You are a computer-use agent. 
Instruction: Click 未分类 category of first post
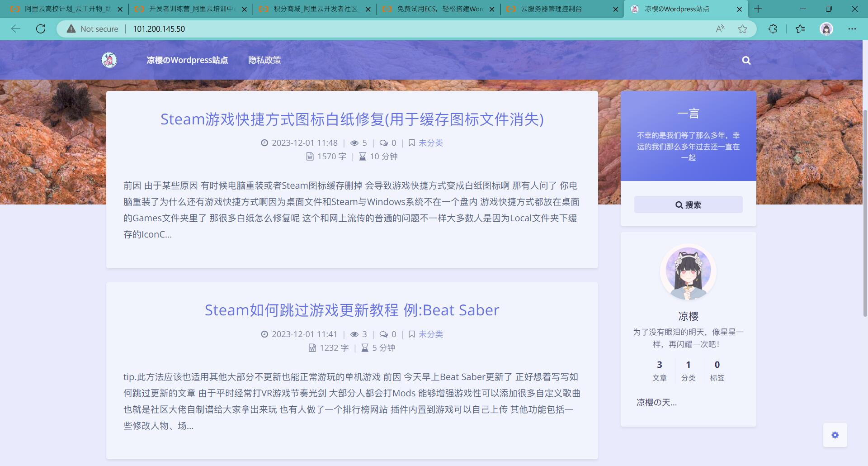point(430,143)
